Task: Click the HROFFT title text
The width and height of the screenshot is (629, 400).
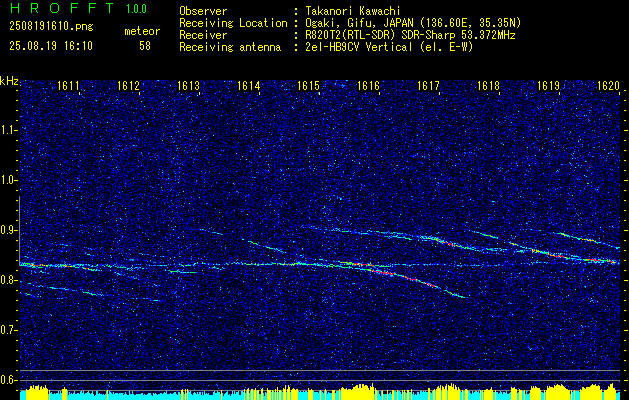Action: point(63,8)
